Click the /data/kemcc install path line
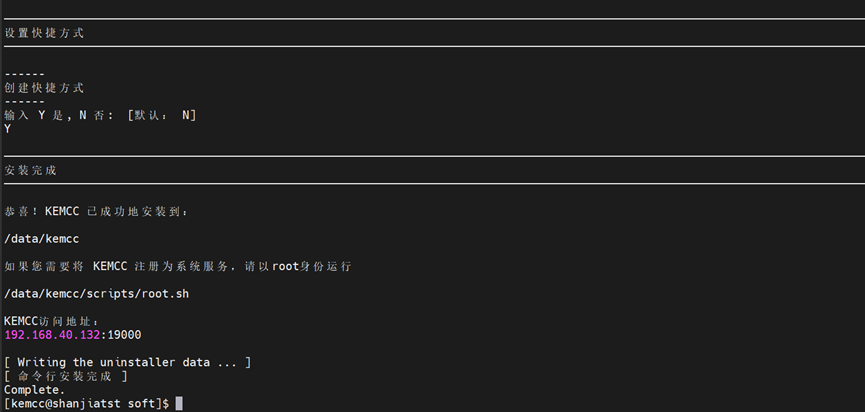 (41, 239)
